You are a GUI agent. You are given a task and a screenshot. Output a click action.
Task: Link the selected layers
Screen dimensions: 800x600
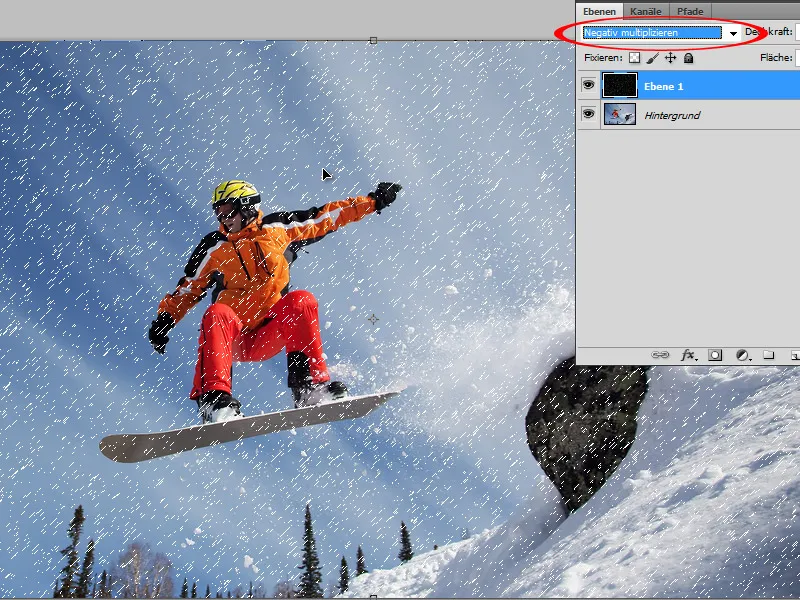(x=661, y=354)
